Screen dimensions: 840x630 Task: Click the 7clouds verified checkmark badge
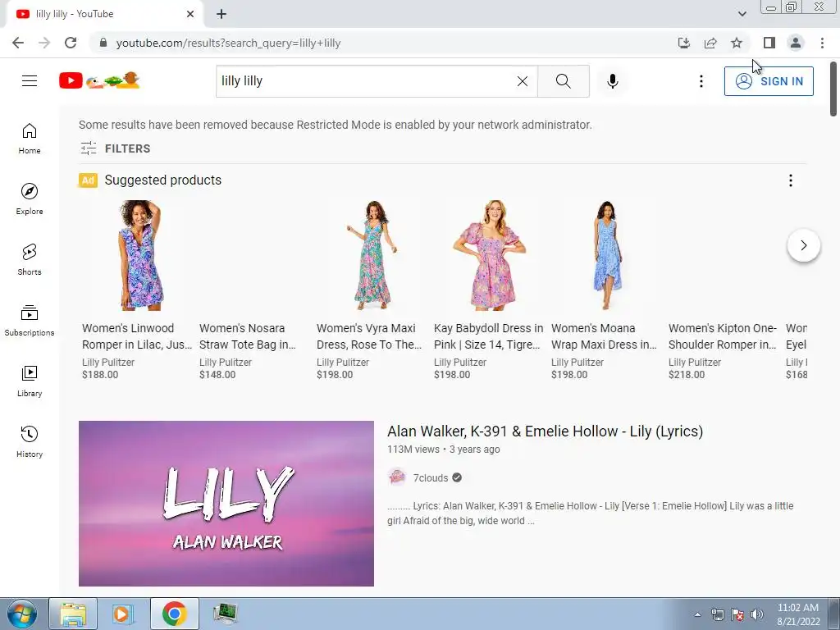point(457,478)
